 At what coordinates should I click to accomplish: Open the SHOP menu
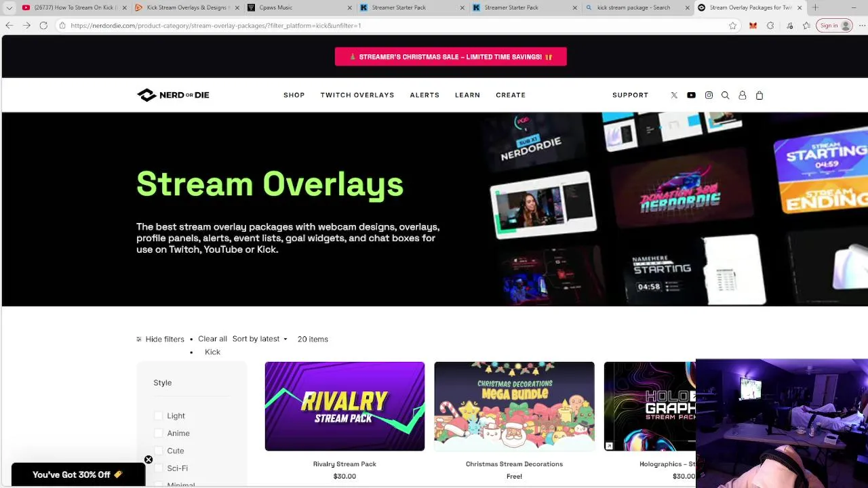294,95
